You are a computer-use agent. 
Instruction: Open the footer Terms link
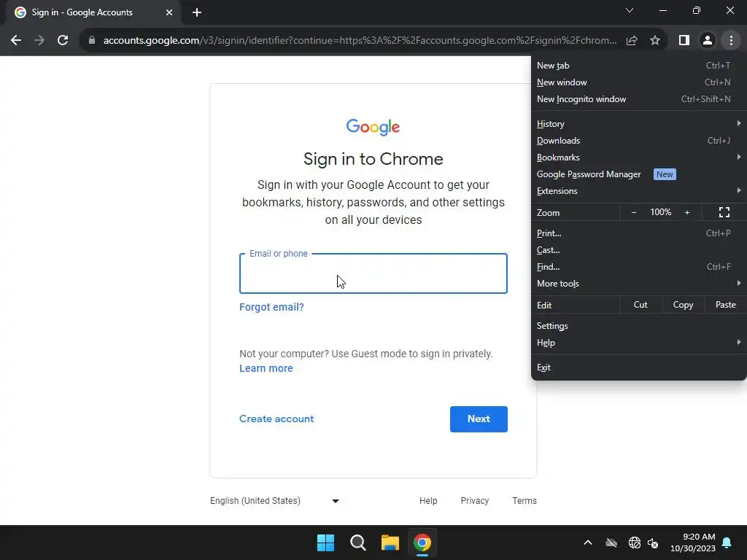click(525, 500)
